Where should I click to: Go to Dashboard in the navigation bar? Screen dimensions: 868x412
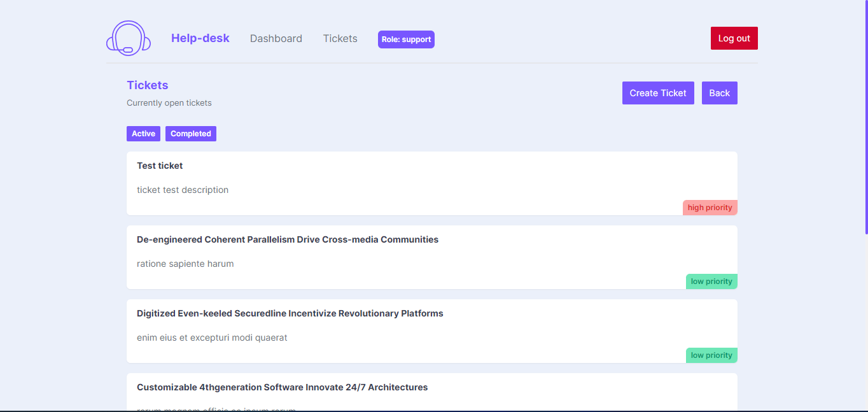pyautogui.click(x=276, y=38)
